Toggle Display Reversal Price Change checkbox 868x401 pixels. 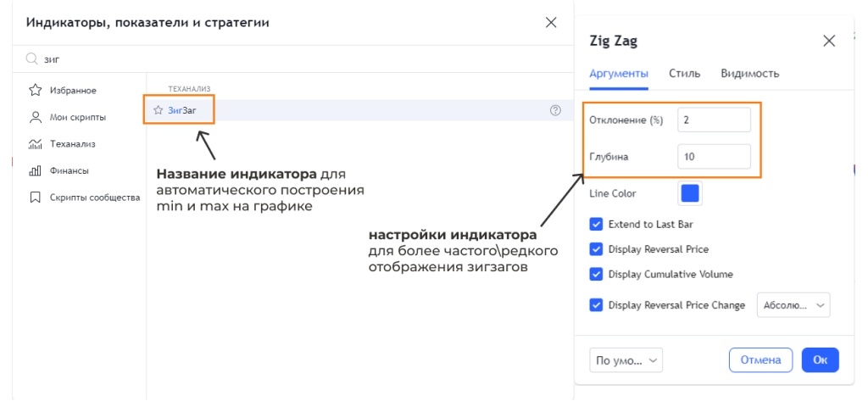(596, 305)
